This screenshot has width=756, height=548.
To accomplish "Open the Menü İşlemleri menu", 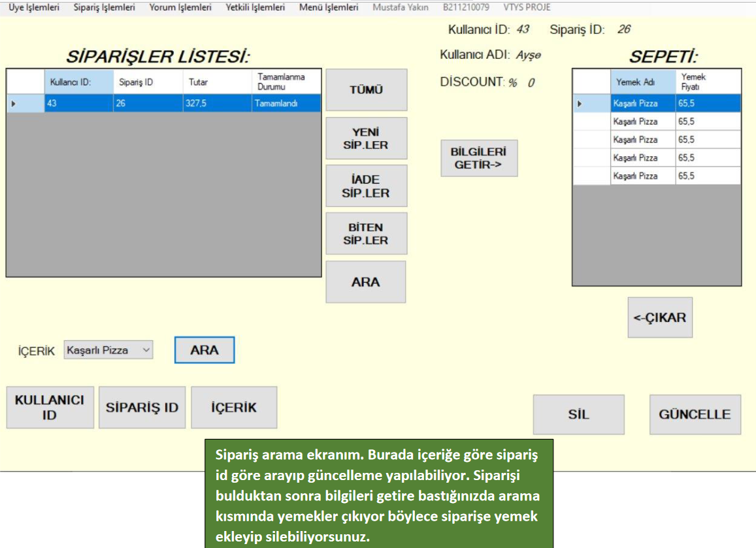I will 329,8.
